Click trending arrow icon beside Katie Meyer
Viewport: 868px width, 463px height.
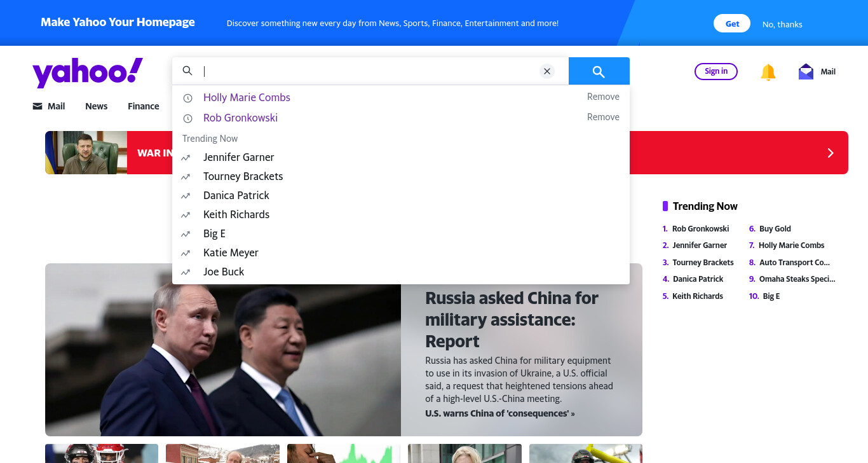coord(186,253)
